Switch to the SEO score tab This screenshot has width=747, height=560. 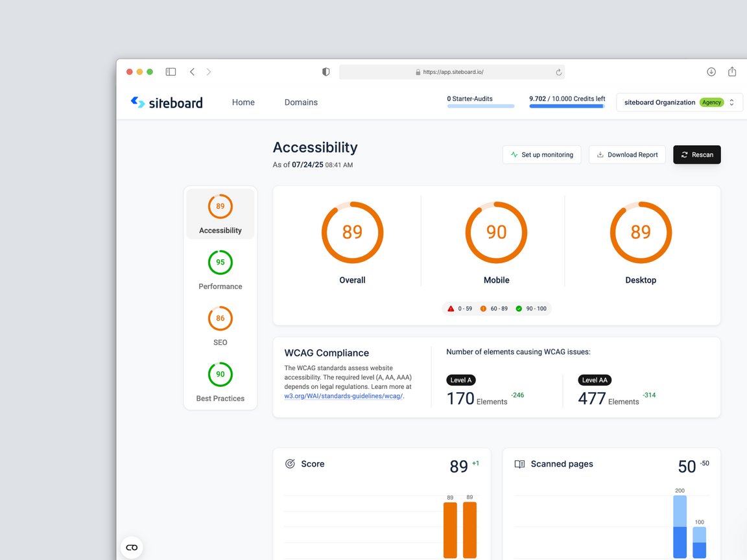pyautogui.click(x=220, y=326)
